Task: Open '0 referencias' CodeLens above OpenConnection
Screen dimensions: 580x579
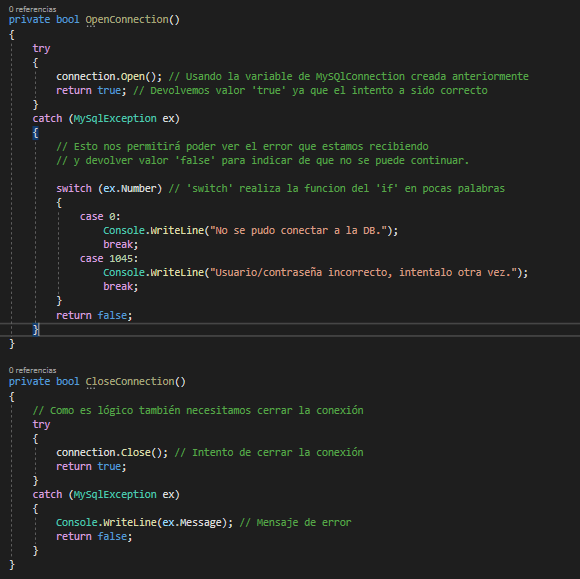Action: tap(33, 9)
